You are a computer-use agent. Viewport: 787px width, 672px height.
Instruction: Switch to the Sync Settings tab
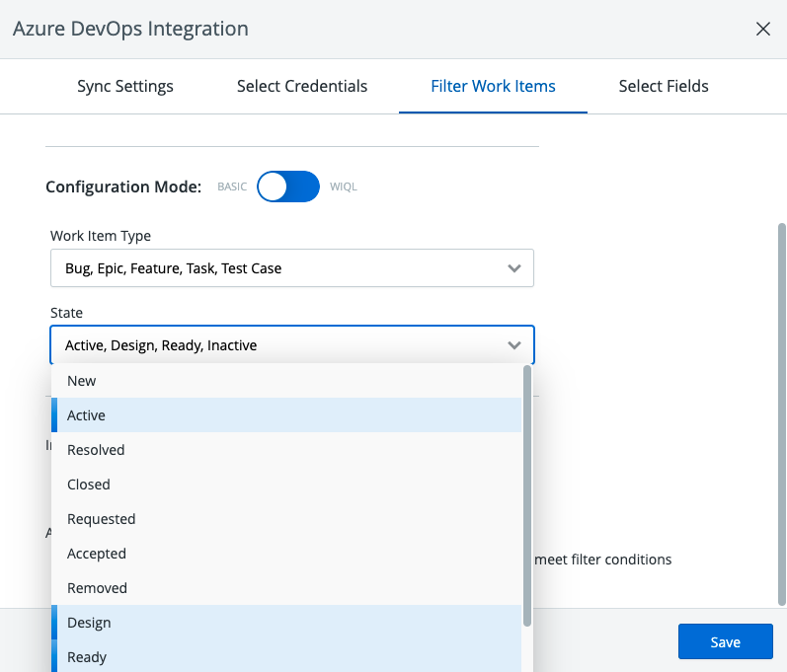pos(125,86)
